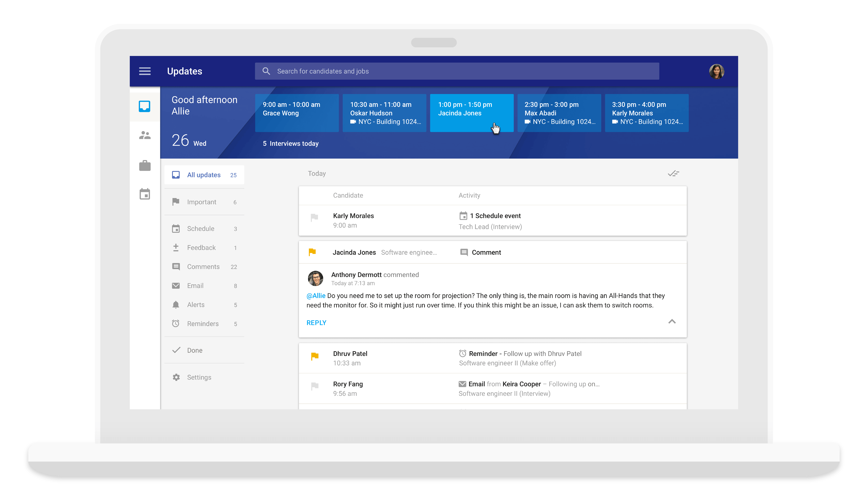Click the Alerts bell icon

tap(176, 305)
